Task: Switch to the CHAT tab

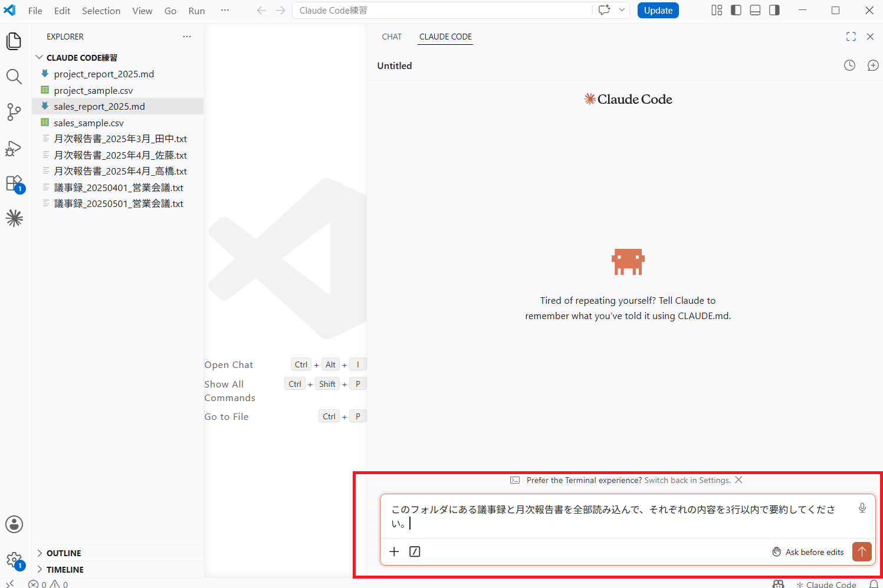Action: pyautogui.click(x=392, y=37)
